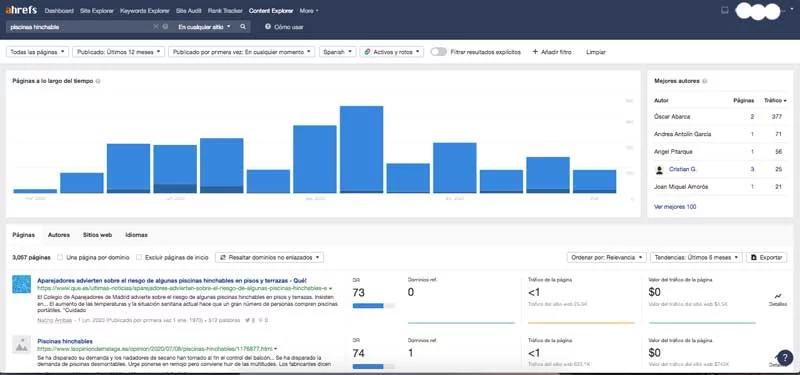
Task: Click the info icon next to Páginas a lo largo del tiempo
Action: click(x=98, y=81)
